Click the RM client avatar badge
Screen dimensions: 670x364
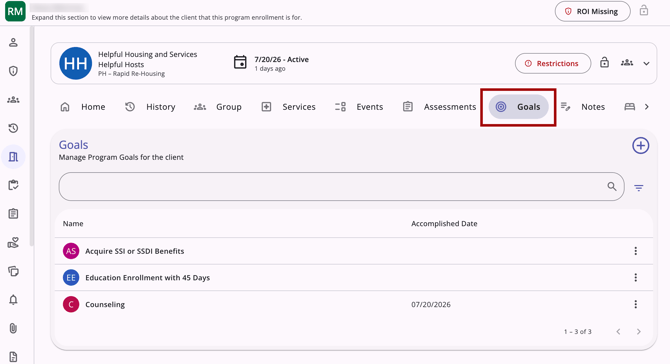tap(15, 11)
